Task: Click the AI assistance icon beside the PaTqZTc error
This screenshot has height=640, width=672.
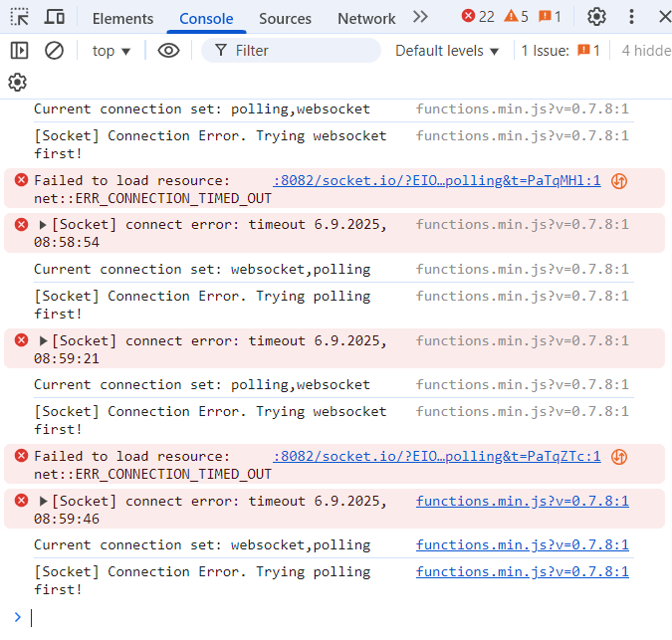Action: tap(619, 457)
